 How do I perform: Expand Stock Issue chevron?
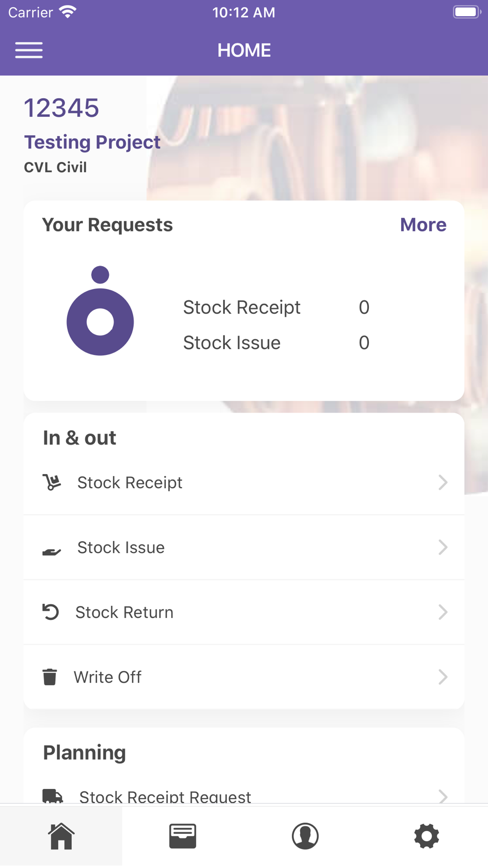tap(443, 547)
